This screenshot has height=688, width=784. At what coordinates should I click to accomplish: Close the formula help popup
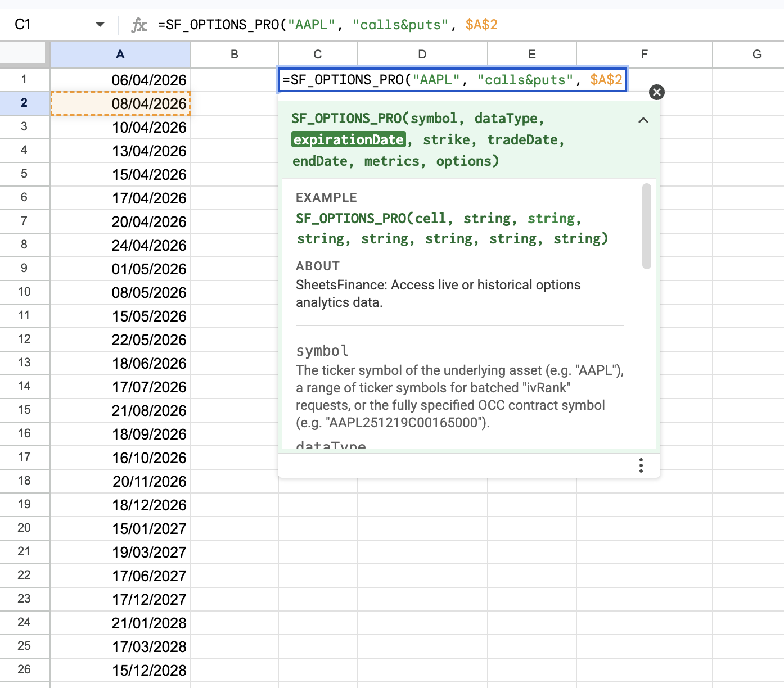point(657,92)
